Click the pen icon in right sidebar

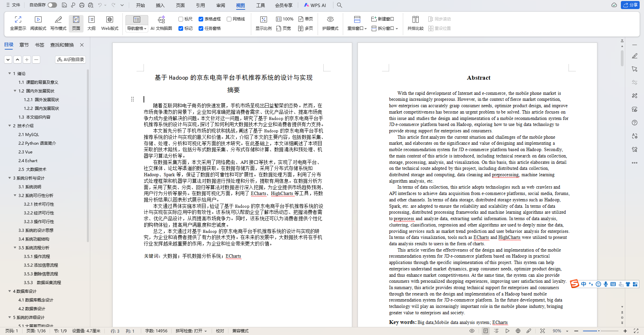pyautogui.click(x=635, y=56)
